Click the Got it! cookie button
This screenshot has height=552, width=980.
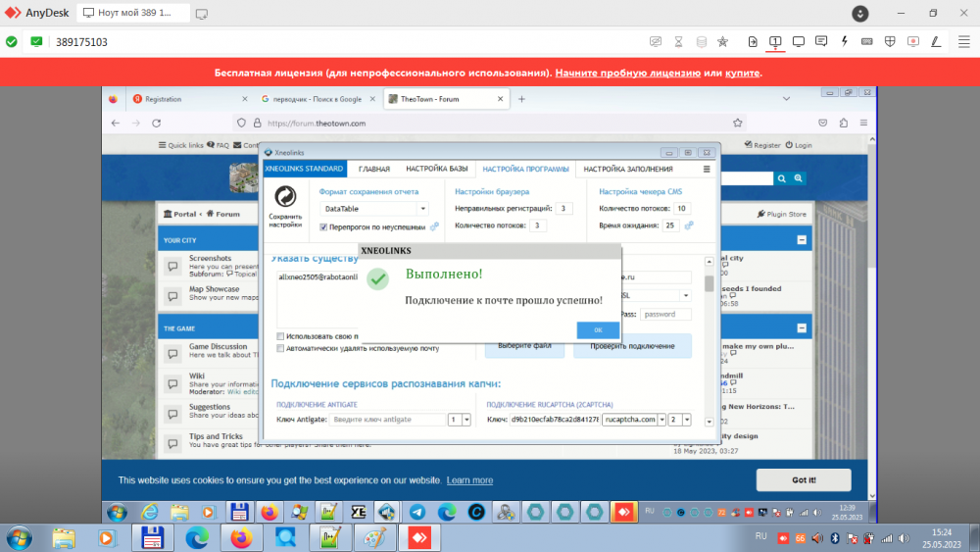click(x=804, y=480)
